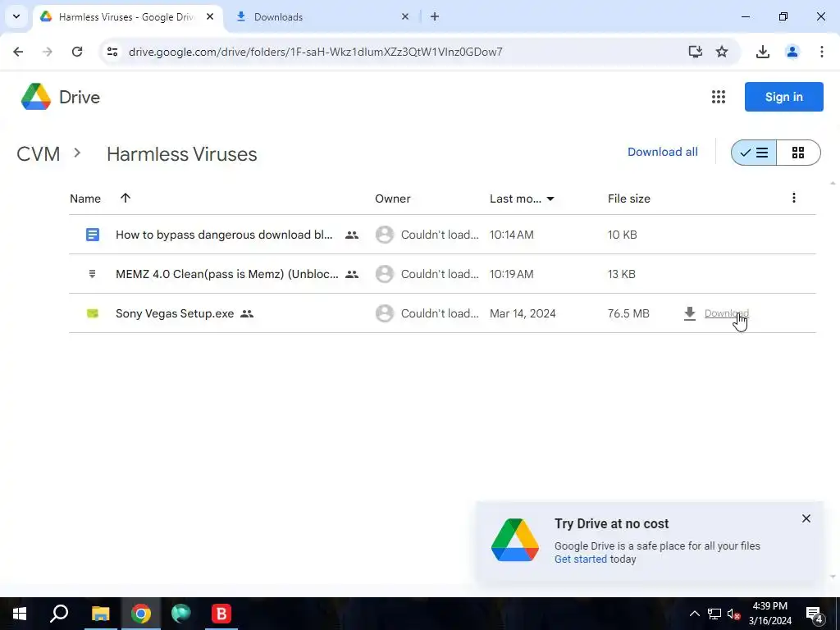This screenshot has height=630, width=840.
Task: Click Download all link
Action: (663, 152)
